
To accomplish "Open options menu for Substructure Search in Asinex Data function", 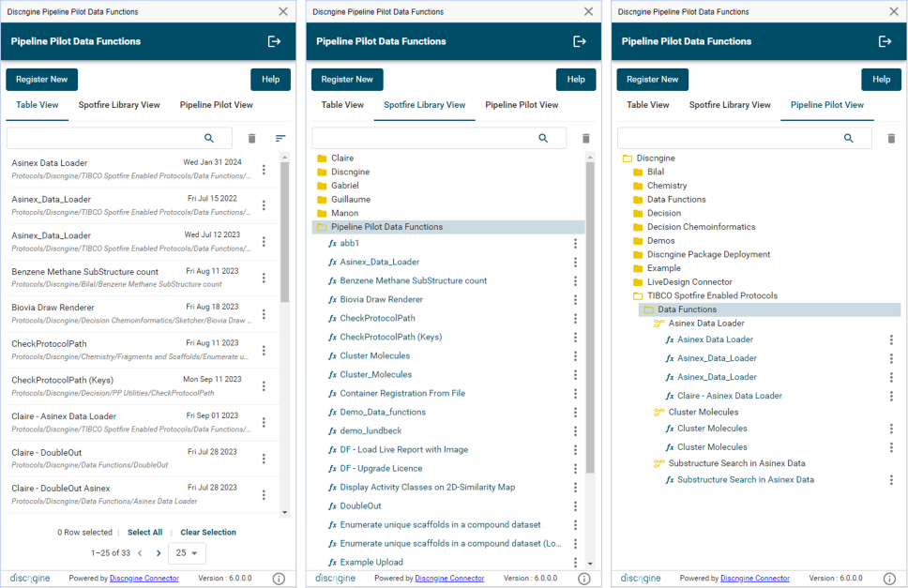I will (891, 480).
